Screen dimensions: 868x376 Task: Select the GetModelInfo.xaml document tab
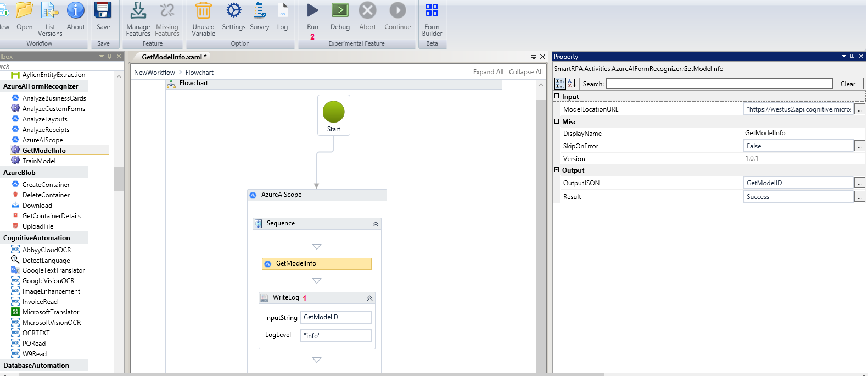coord(173,57)
